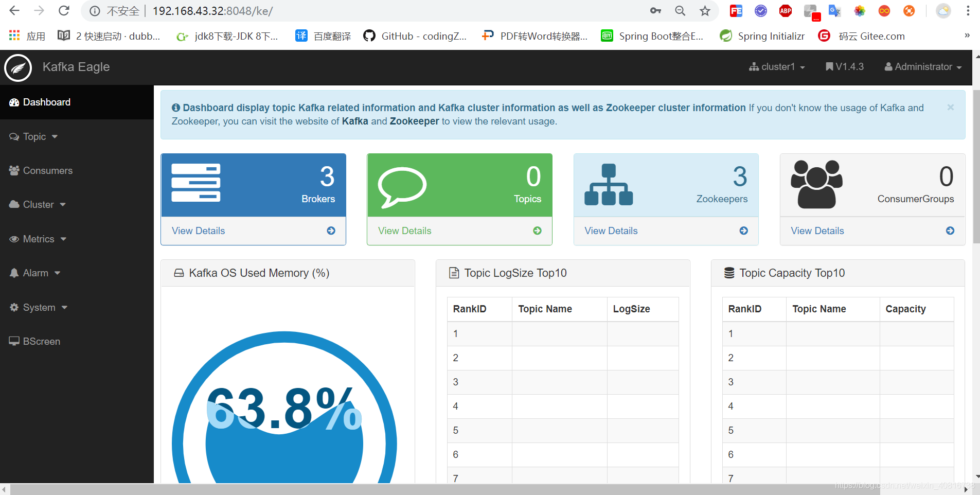This screenshot has height=495, width=980.
Task: Click the ConsumerGroups people icon
Action: pyautogui.click(x=816, y=184)
